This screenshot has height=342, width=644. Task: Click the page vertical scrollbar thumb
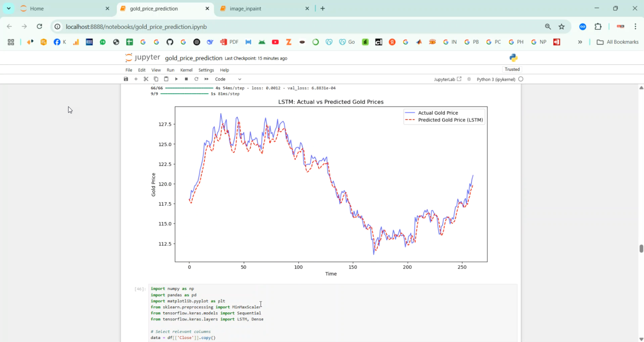click(641, 249)
